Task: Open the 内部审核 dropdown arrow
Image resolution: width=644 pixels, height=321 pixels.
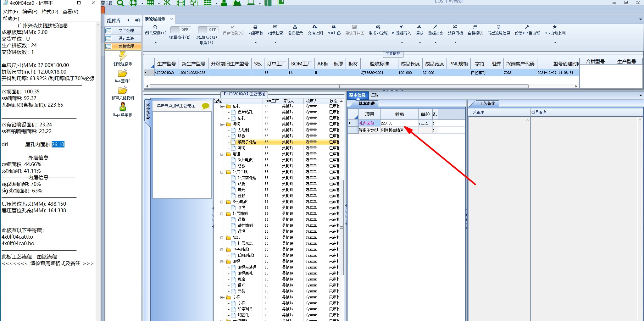Action: coord(255,43)
